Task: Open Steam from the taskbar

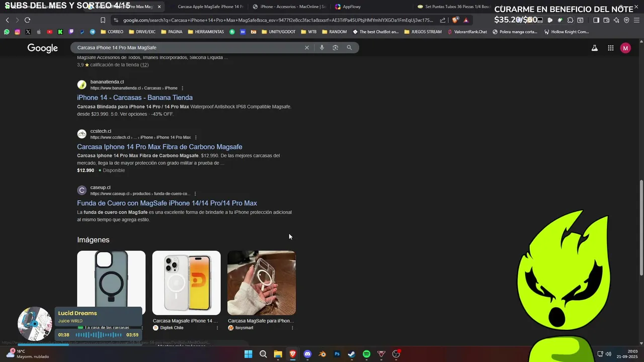Action: click(352, 354)
